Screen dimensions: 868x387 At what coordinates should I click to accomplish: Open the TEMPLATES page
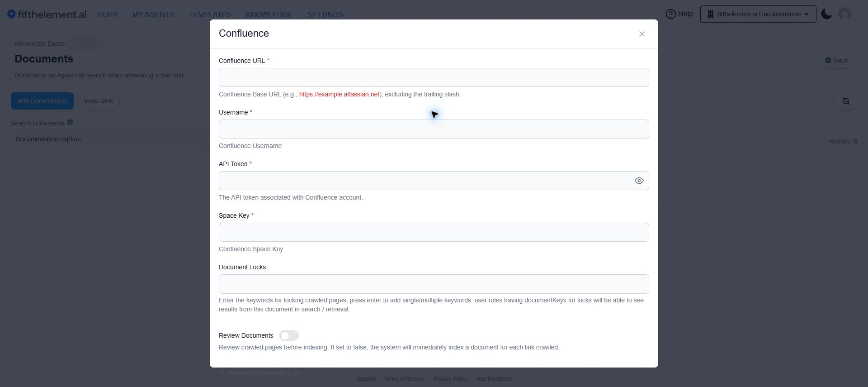(210, 14)
